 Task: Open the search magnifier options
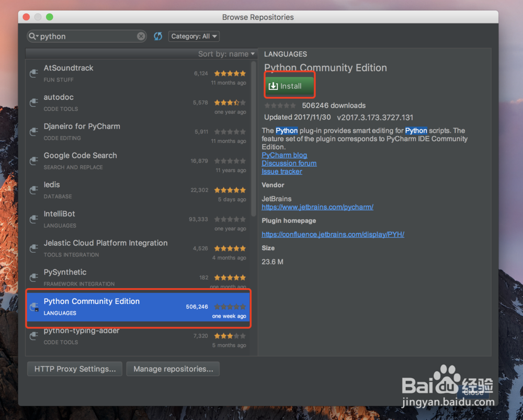(x=33, y=36)
